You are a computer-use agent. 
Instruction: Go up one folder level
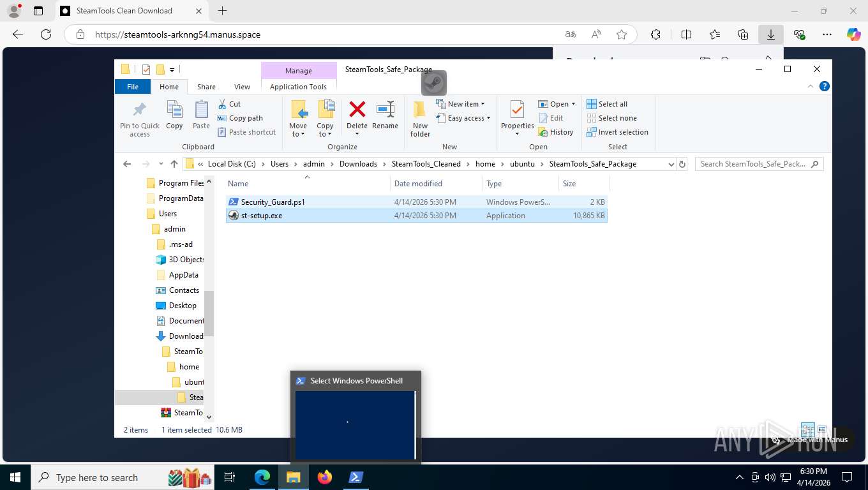[x=174, y=164]
